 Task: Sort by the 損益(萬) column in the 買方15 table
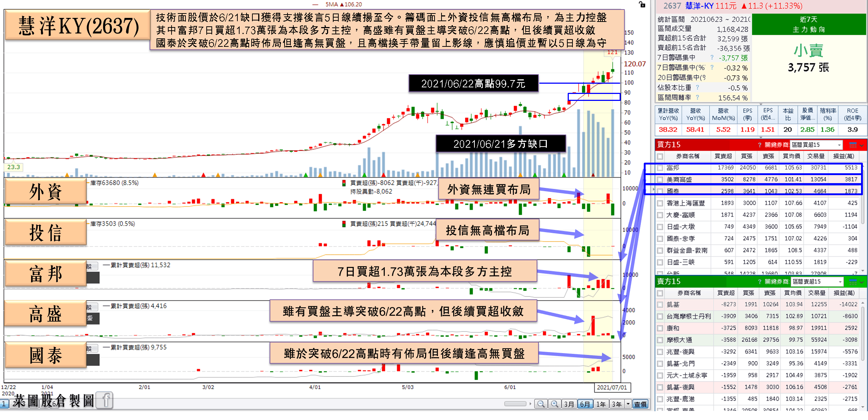[x=843, y=156]
